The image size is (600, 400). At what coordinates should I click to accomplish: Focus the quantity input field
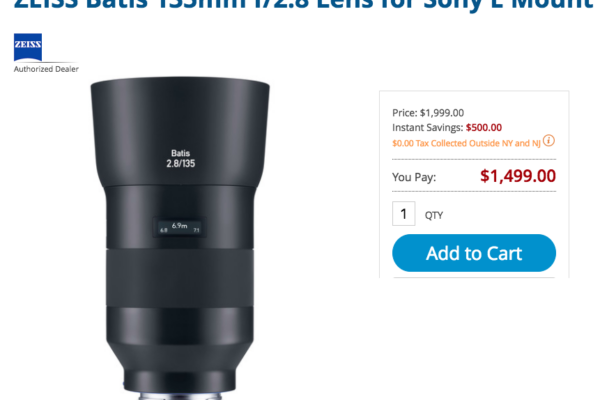[x=404, y=214]
